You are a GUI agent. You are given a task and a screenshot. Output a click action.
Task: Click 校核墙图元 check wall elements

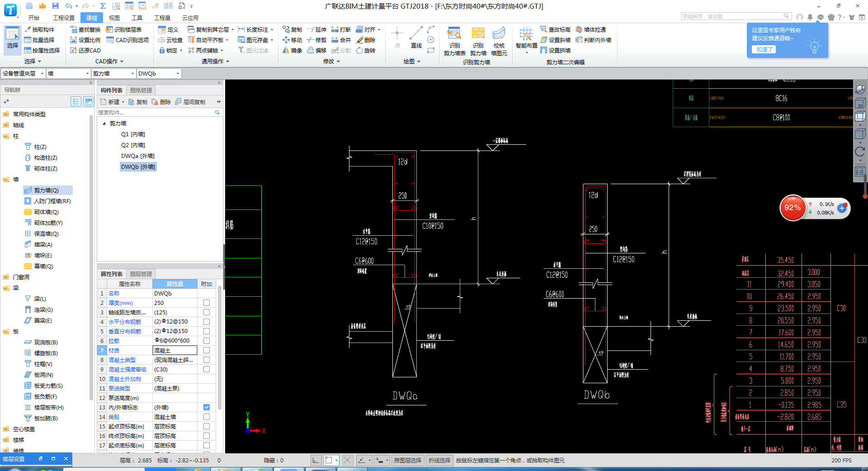coord(499,41)
